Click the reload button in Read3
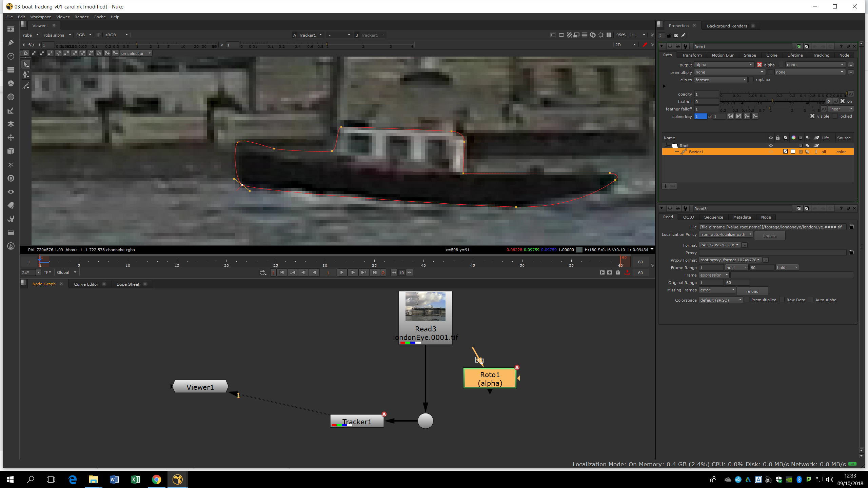 tap(752, 291)
